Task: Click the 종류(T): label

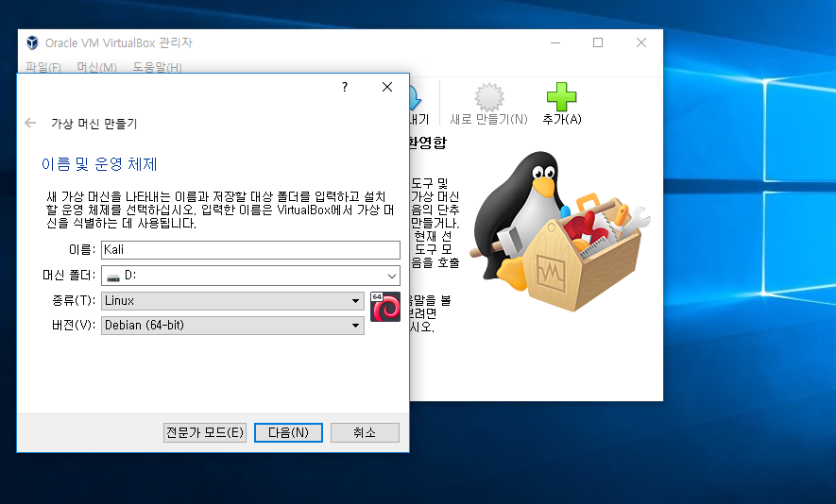Action: pos(74,300)
